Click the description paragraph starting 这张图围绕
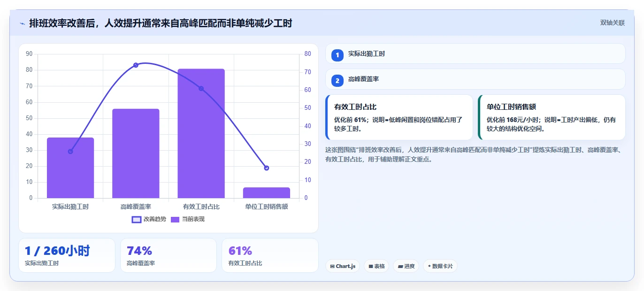Image resolution: width=644 pixels, height=291 pixels. coord(474,154)
